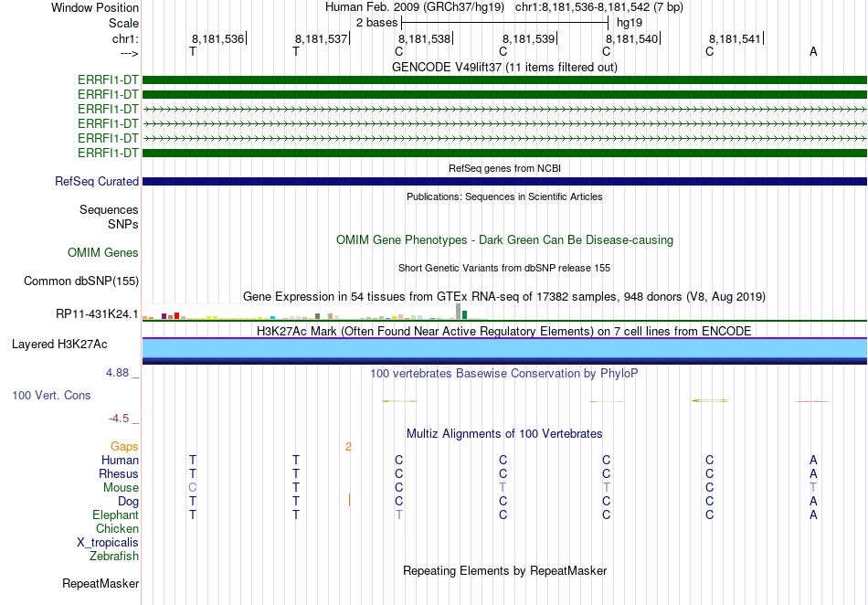Click the red PhyloP bar under base A
Viewport: 868px width, 605px height.
(812, 401)
